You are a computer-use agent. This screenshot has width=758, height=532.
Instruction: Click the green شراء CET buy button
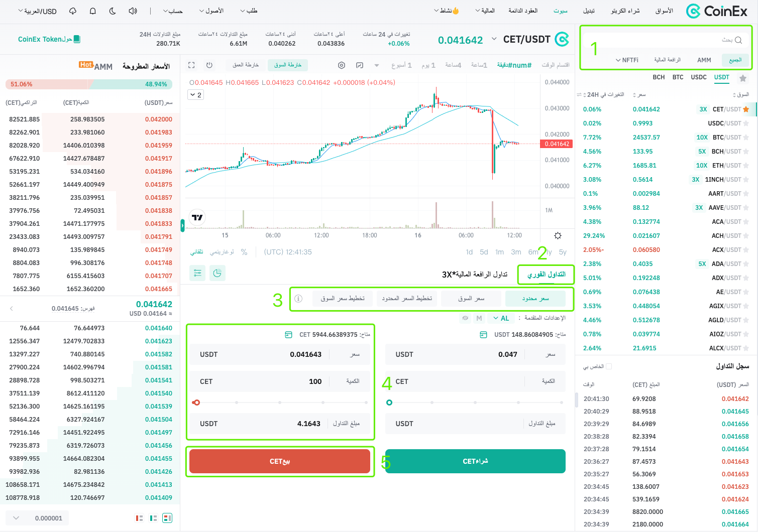pyautogui.click(x=475, y=461)
